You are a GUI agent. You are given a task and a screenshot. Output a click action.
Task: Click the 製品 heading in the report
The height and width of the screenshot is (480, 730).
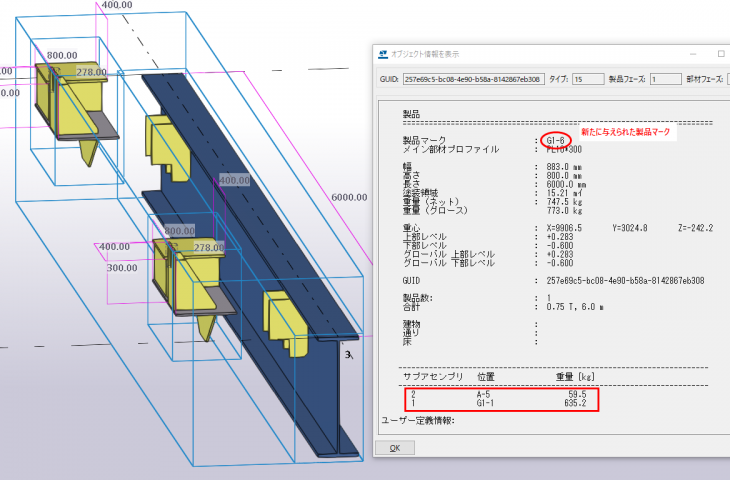pyautogui.click(x=411, y=114)
